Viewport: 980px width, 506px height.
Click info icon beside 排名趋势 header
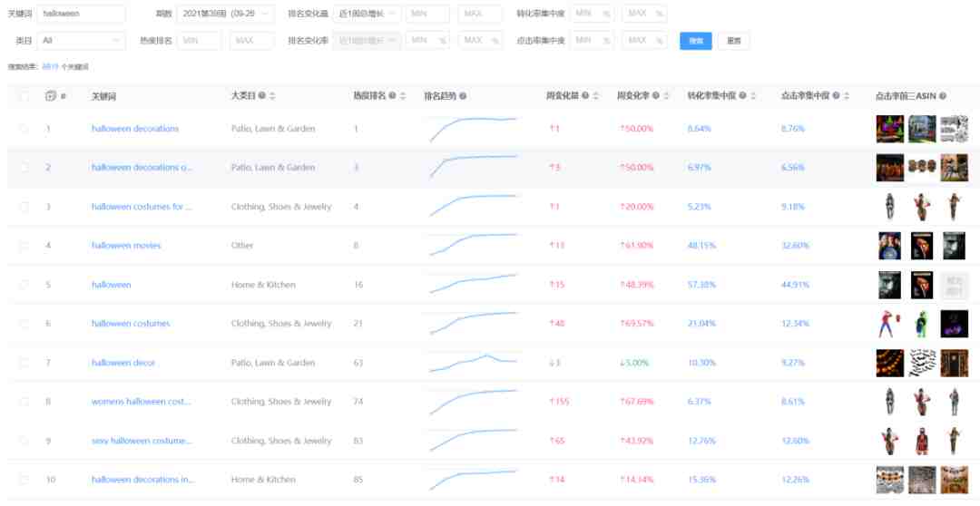tap(463, 95)
